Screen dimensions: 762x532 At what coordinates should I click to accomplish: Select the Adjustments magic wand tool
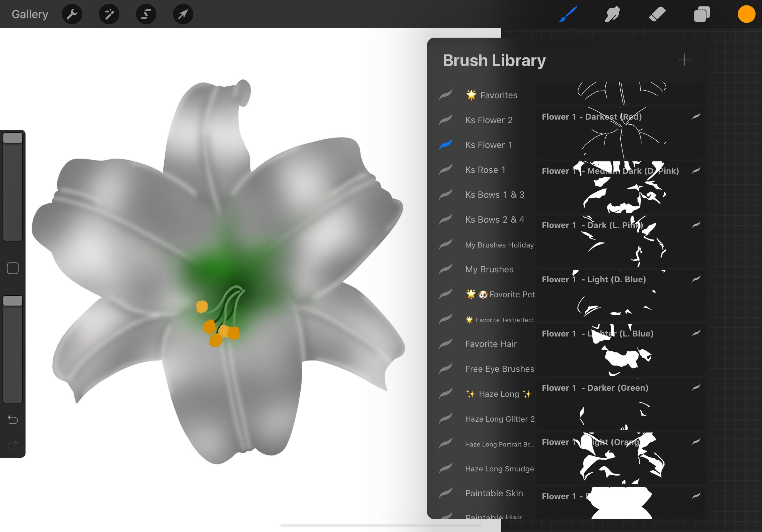pos(109,14)
